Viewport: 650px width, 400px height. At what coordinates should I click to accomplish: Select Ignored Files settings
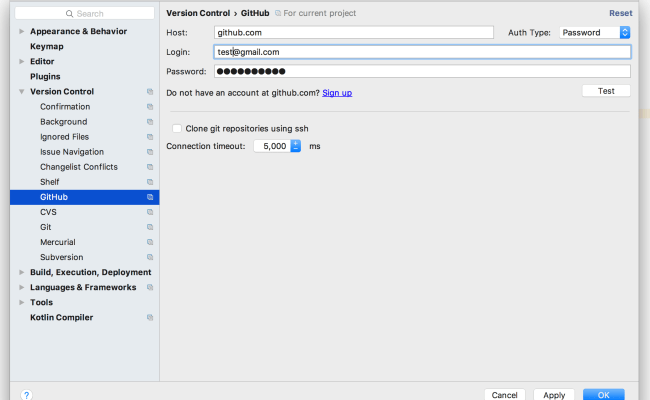(64, 137)
